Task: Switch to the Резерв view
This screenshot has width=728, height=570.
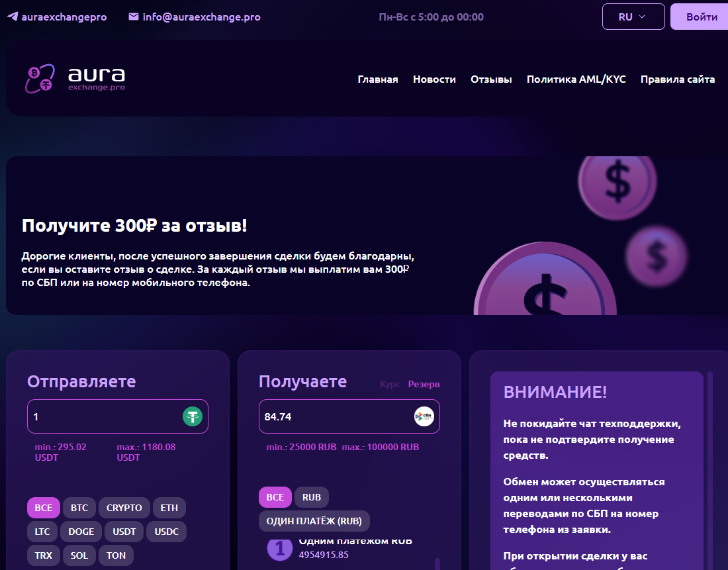Action: pyautogui.click(x=424, y=383)
